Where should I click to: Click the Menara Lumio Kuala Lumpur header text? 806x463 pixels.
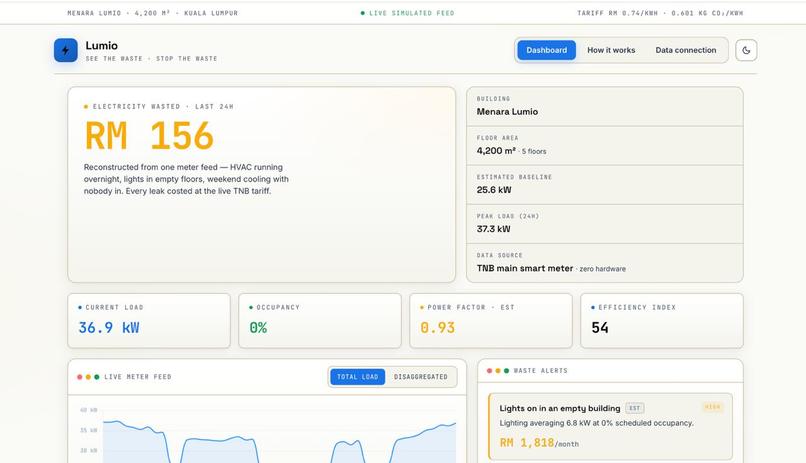[153, 13]
